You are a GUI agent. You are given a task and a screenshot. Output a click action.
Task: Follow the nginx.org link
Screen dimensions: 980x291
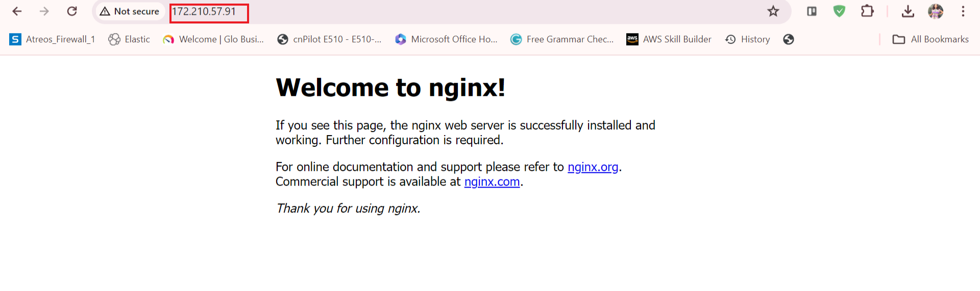[593, 167]
